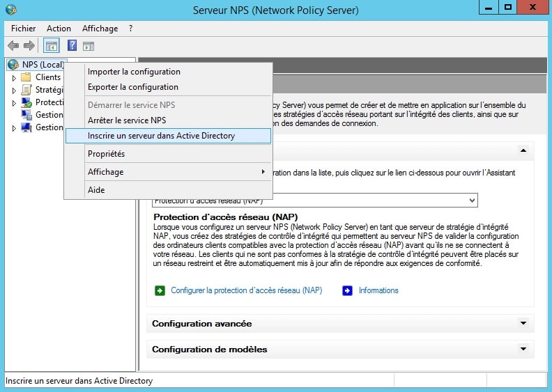Screen dimensions: 552x392
Task: Click Protection d'accès réseau (NAP) bold heading
Action: [x=226, y=217]
